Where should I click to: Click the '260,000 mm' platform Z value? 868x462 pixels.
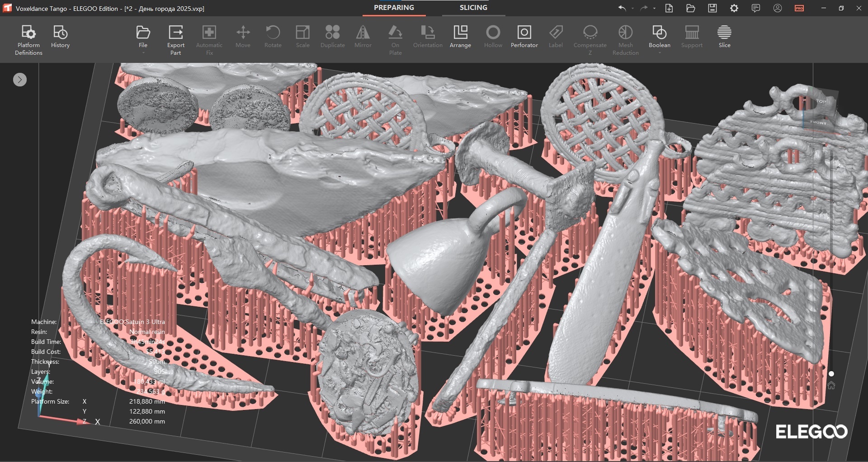tap(147, 421)
